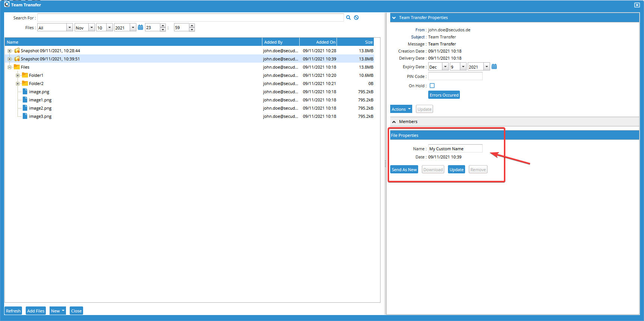Screen dimensions: 644x321
Task: Click the Folder1 folder icon
Action: (25, 75)
